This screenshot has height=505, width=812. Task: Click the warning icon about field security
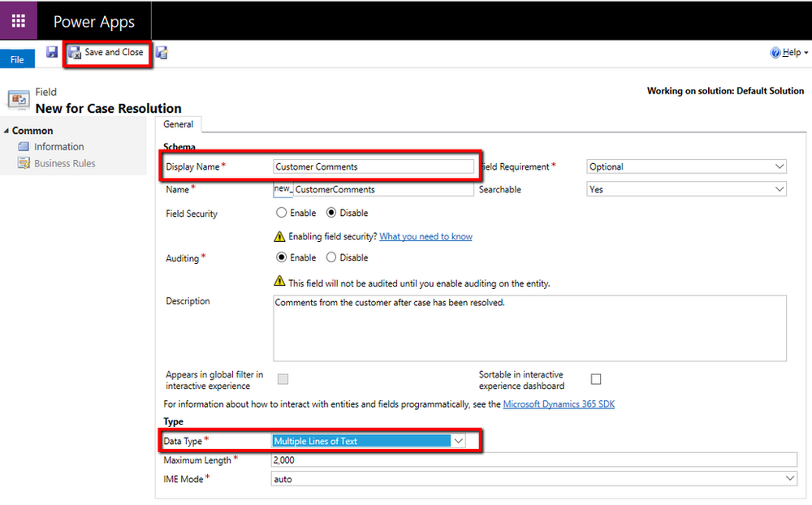click(x=281, y=236)
